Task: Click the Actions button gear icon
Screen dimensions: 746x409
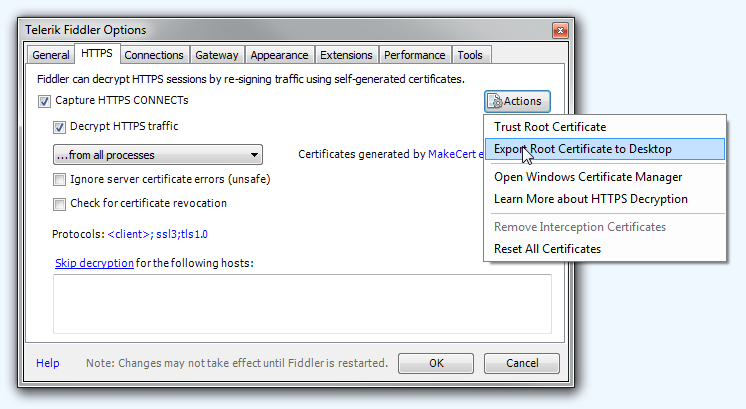Action: coord(495,101)
